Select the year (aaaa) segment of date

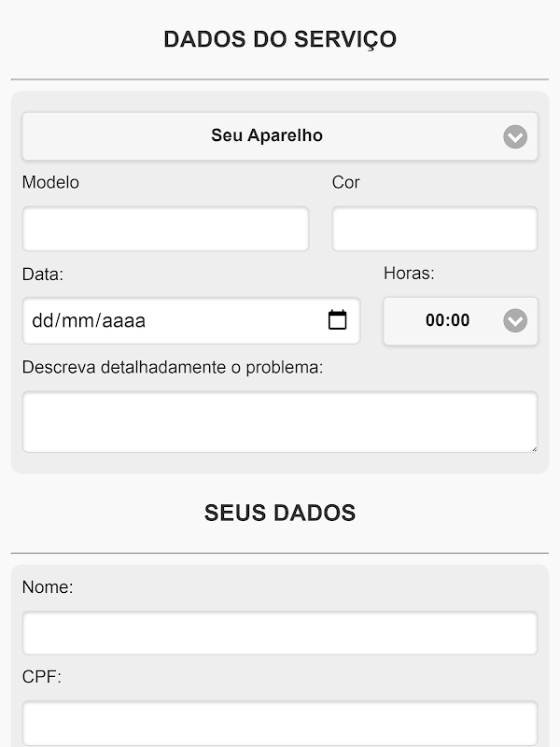click(124, 321)
